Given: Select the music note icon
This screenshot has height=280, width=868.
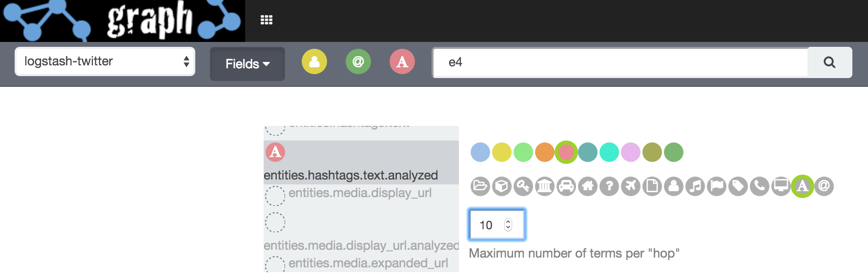Looking at the screenshot, I should click(695, 186).
